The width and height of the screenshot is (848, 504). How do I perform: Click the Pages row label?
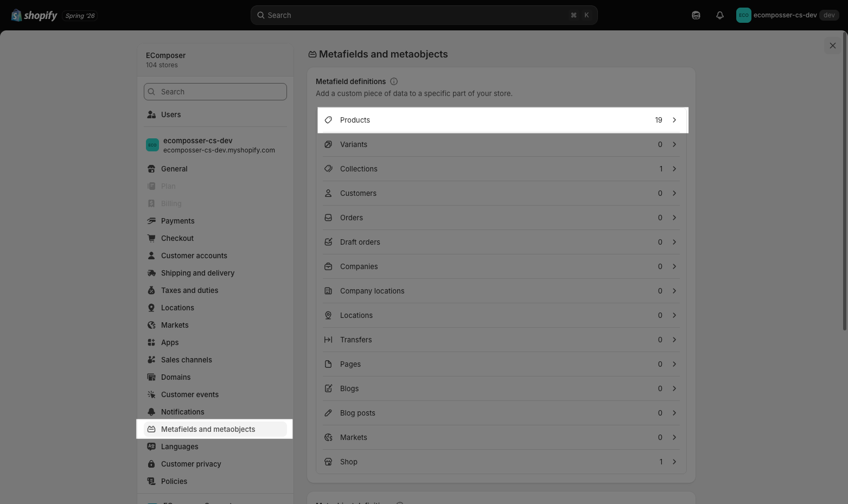[350, 364]
